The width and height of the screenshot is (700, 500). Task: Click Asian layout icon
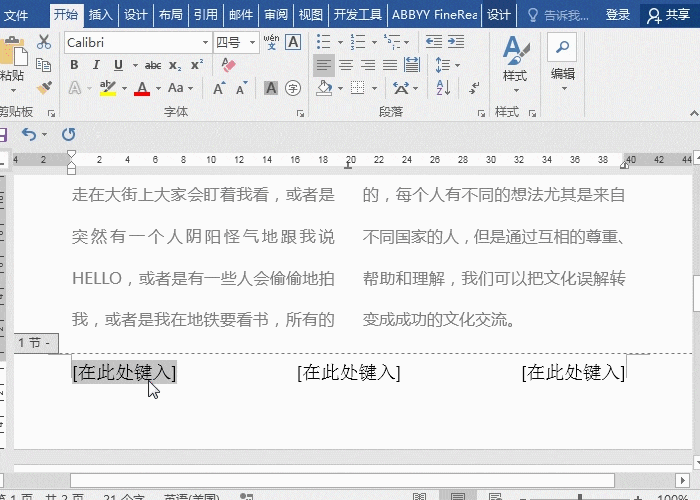[401, 88]
